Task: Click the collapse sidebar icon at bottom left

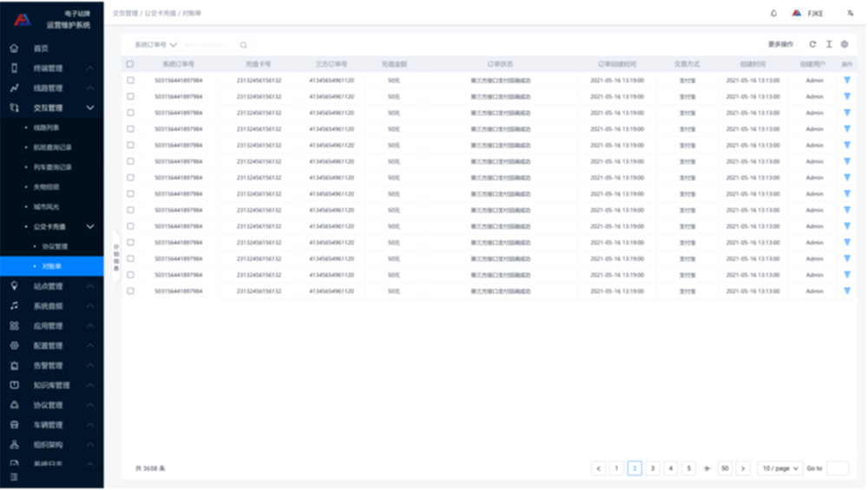Action: click(x=14, y=477)
